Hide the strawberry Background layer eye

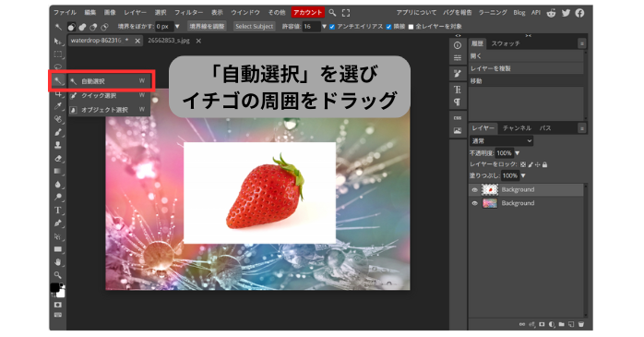coord(475,190)
